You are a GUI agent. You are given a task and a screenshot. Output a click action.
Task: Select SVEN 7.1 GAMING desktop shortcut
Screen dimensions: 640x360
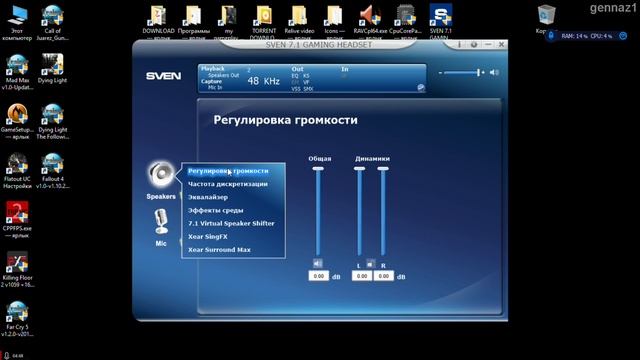[x=440, y=22]
